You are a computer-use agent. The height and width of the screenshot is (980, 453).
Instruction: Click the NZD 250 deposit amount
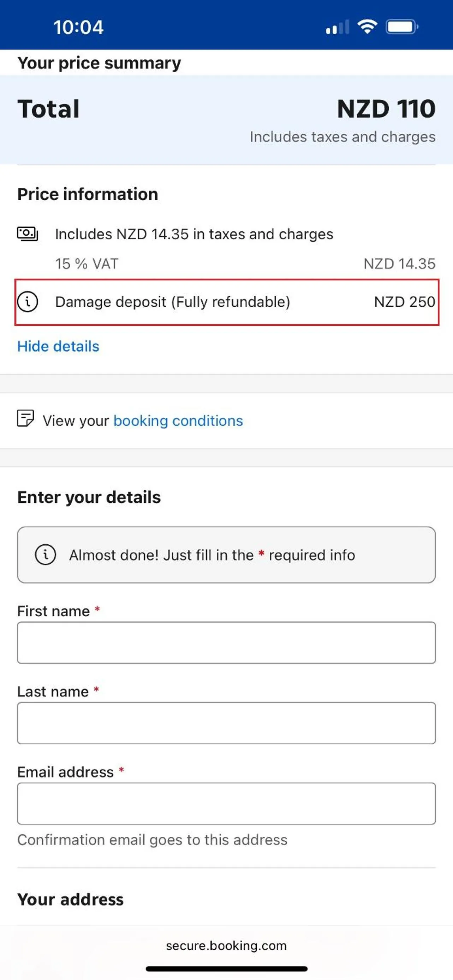click(x=404, y=302)
